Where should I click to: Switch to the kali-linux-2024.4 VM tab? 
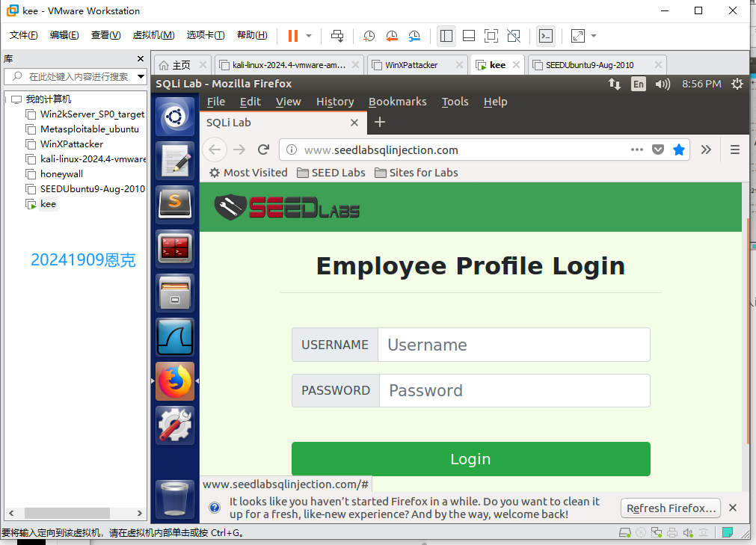(289, 65)
